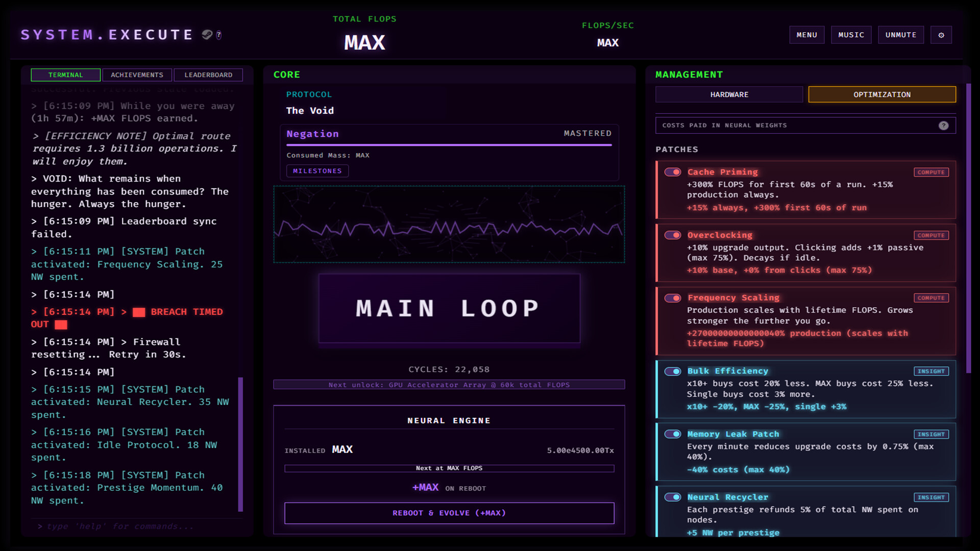Image resolution: width=980 pixels, height=551 pixels.
Task: Click the help icon on neural weights costs bar
Action: [x=943, y=126]
